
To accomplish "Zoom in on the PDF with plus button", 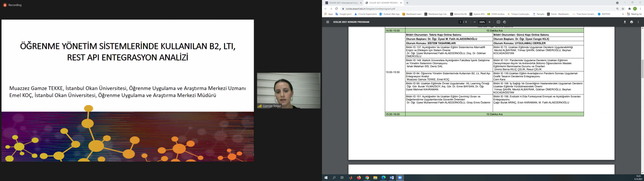I will click(x=489, y=22).
